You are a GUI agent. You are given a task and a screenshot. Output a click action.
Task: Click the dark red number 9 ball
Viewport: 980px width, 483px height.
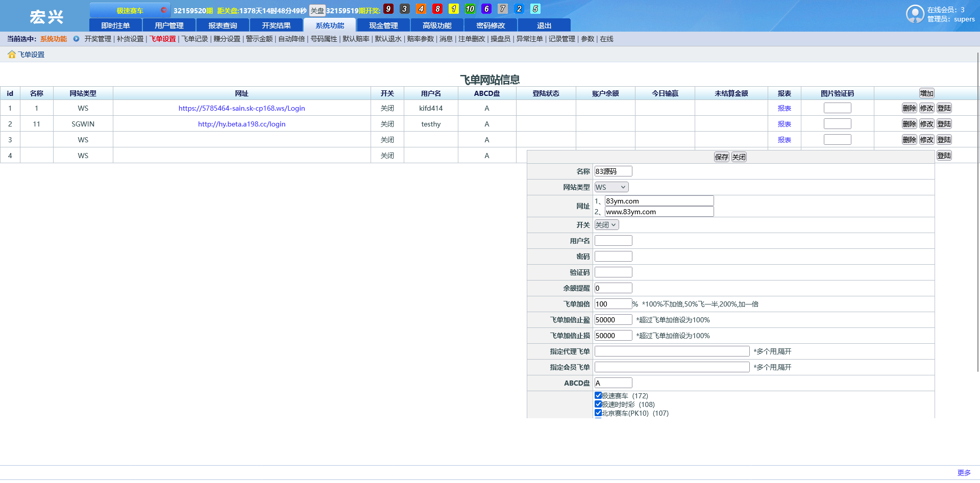coord(388,9)
